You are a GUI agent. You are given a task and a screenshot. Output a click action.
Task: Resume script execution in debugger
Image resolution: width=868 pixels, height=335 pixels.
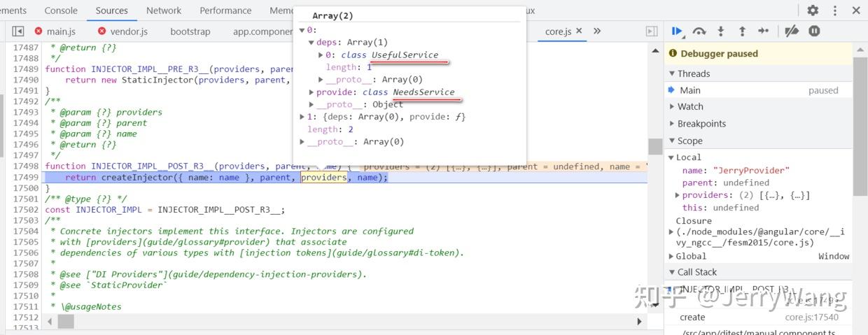tap(677, 31)
